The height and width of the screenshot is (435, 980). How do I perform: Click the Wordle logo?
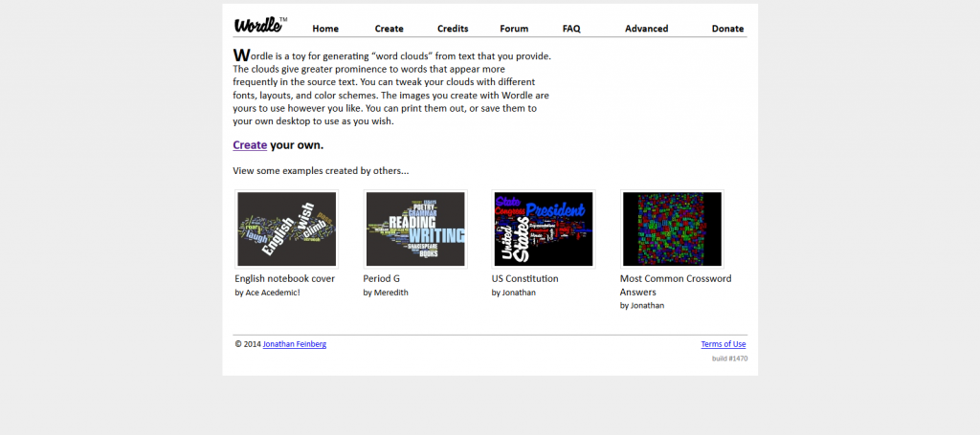259,24
